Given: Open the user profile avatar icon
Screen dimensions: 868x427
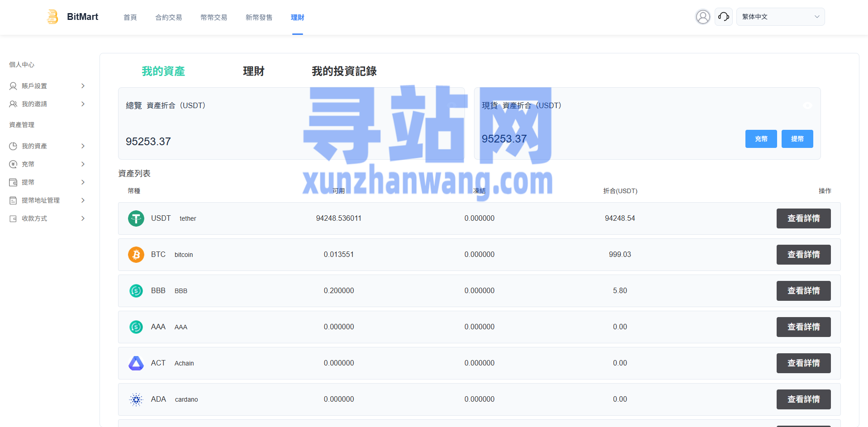Looking at the screenshot, I should click(702, 17).
